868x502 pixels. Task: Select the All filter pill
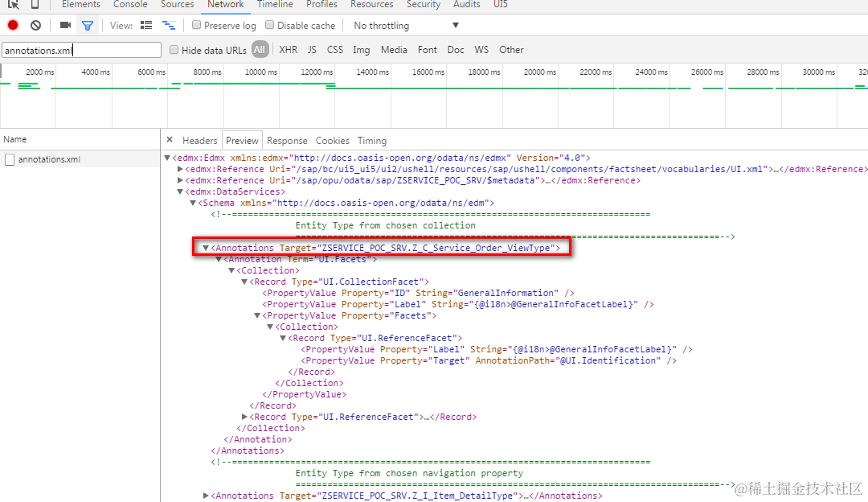260,49
